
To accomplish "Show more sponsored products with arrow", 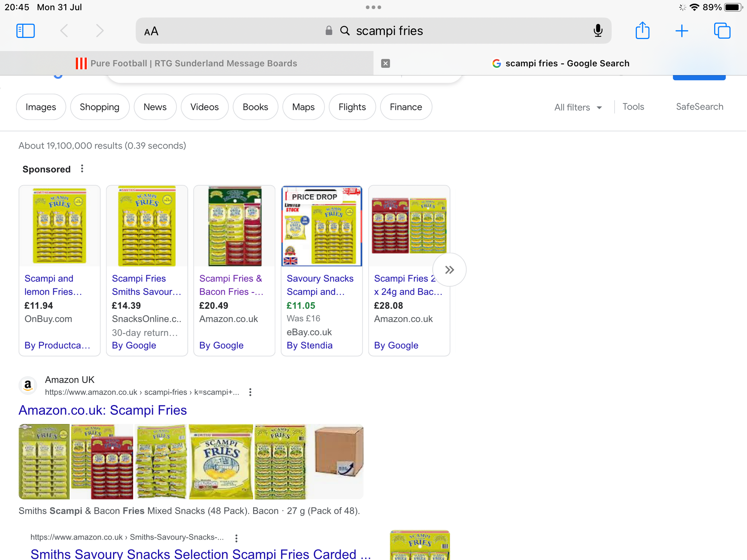I will click(x=449, y=270).
